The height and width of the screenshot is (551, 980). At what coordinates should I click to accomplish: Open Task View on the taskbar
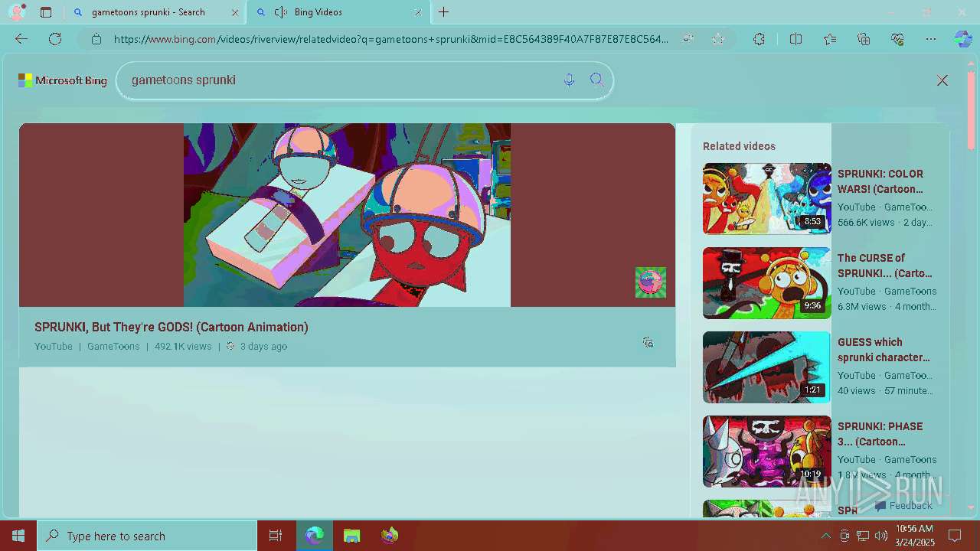(276, 536)
